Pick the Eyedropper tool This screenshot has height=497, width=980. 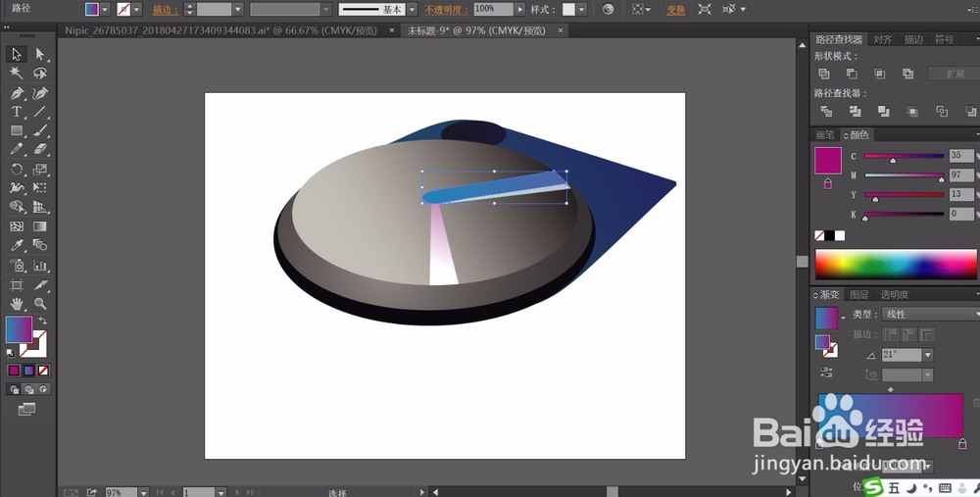tap(17, 245)
